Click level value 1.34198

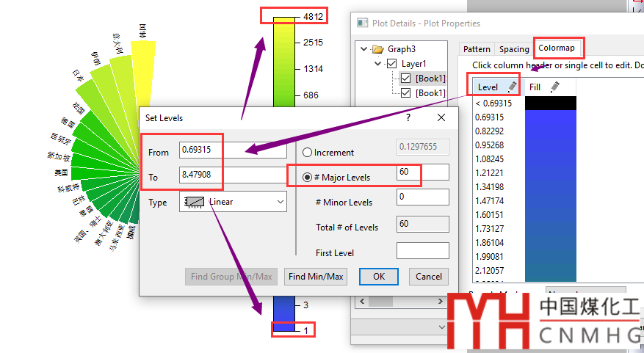pyautogui.click(x=489, y=186)
